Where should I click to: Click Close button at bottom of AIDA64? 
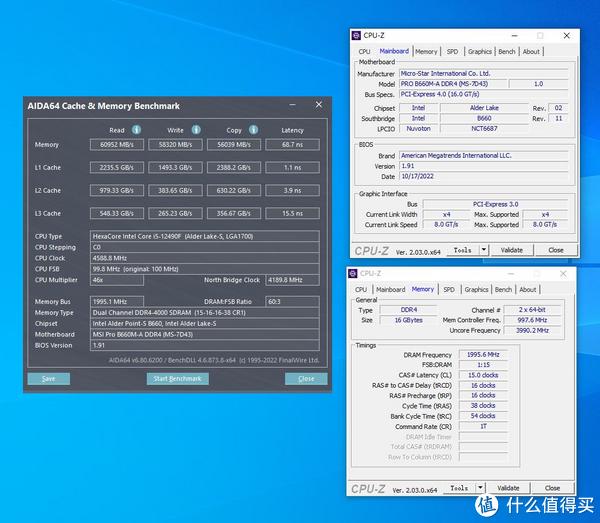[306, 379]
